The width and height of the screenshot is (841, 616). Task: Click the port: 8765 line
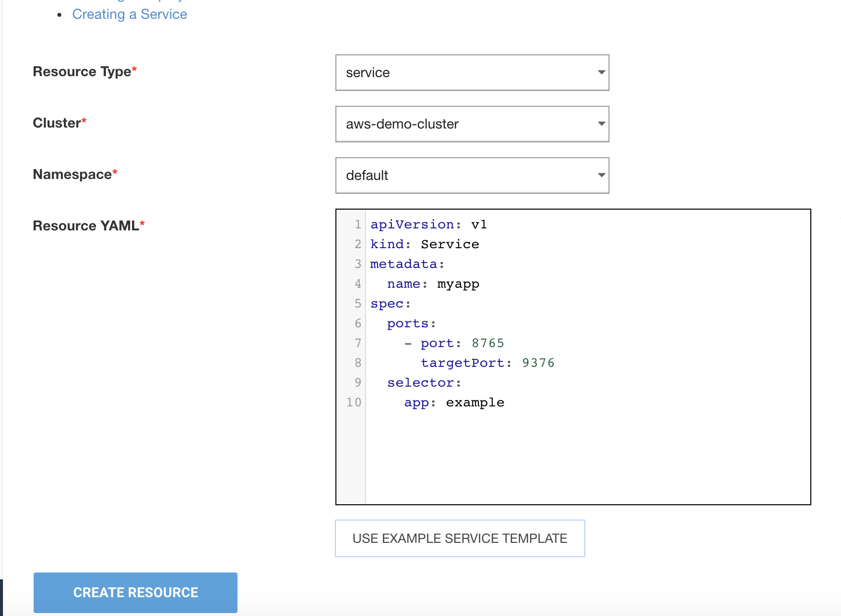pos(454,343)
